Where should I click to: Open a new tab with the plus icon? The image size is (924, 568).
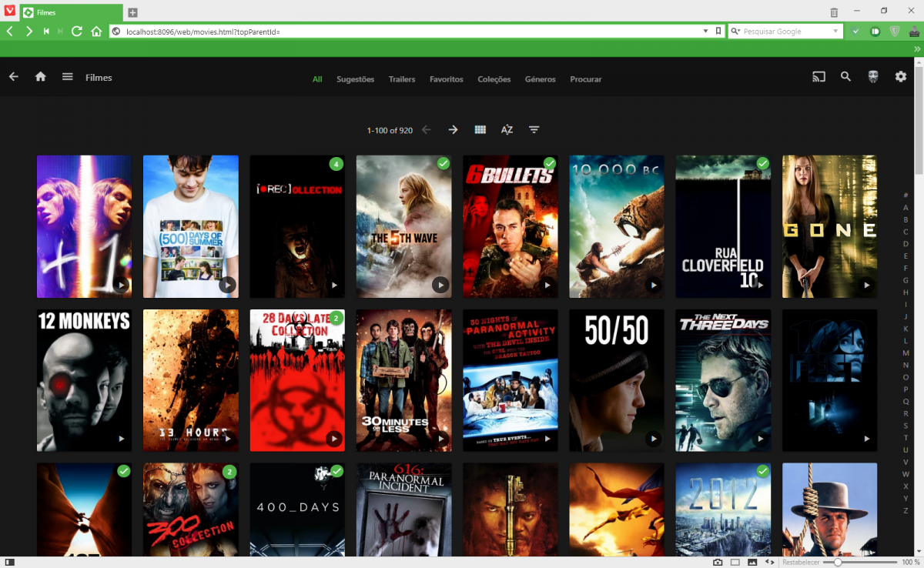coord(132,12)
